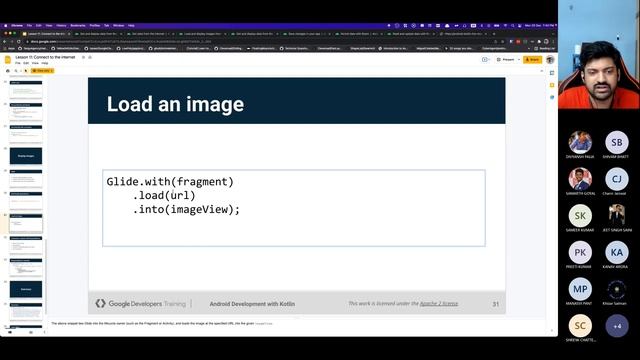The image size is (640, 360).
Task: Go back with the browser back arrow
Action: (4, 42)
